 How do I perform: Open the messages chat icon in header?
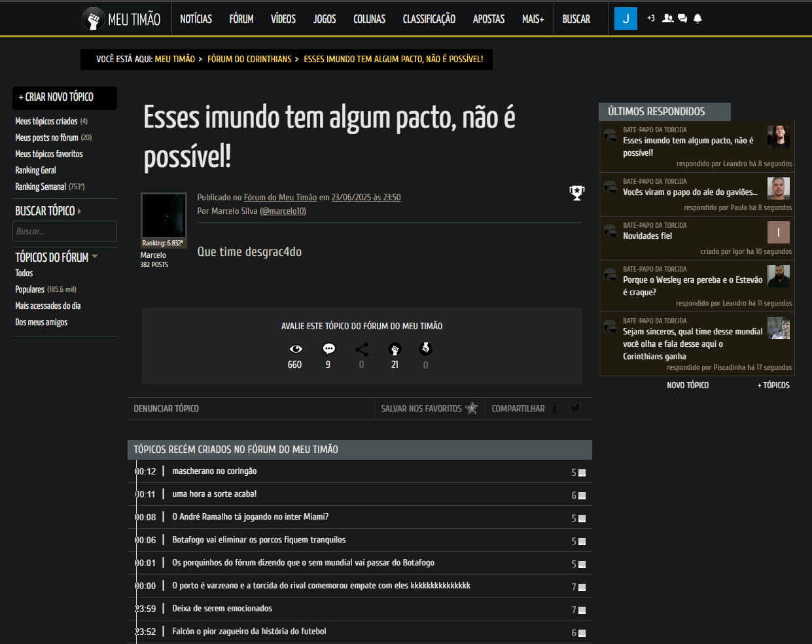(682, 18)
